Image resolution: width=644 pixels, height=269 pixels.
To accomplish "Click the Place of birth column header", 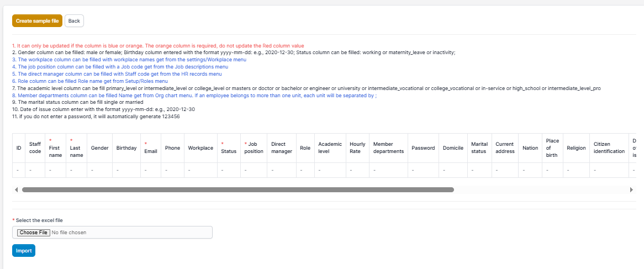I will click(x=552, y=148).
